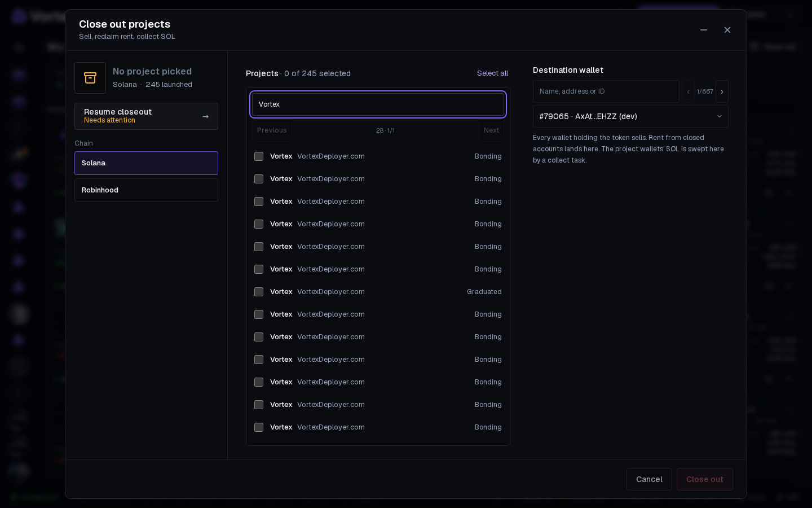812x508 pixels.
Task: Click the "0 of 245 selected" counter
Action: click(317, 73)
